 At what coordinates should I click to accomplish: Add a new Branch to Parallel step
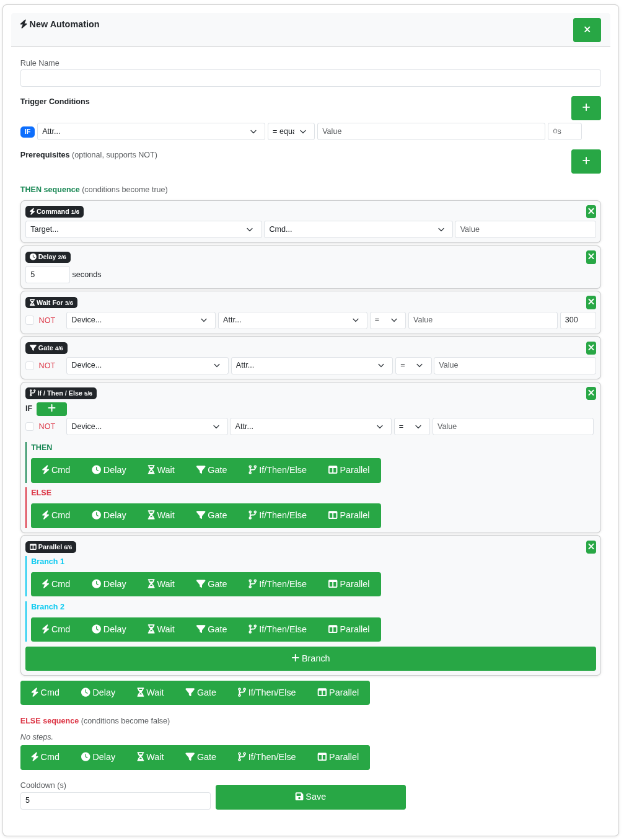coord(310,658)
